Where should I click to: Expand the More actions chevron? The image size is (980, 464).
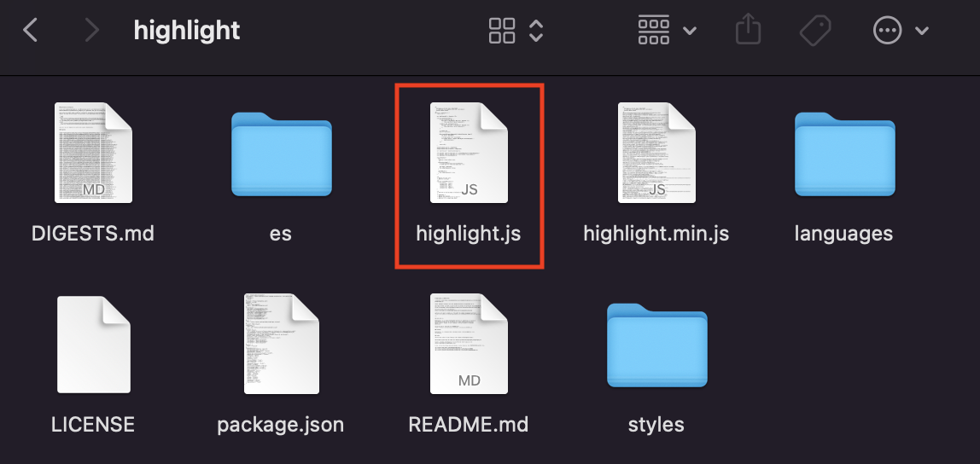click(922, 30)
